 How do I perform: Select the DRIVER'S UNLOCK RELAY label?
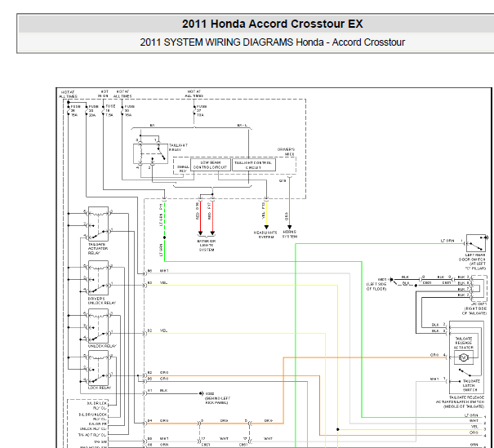pos(102,300)
